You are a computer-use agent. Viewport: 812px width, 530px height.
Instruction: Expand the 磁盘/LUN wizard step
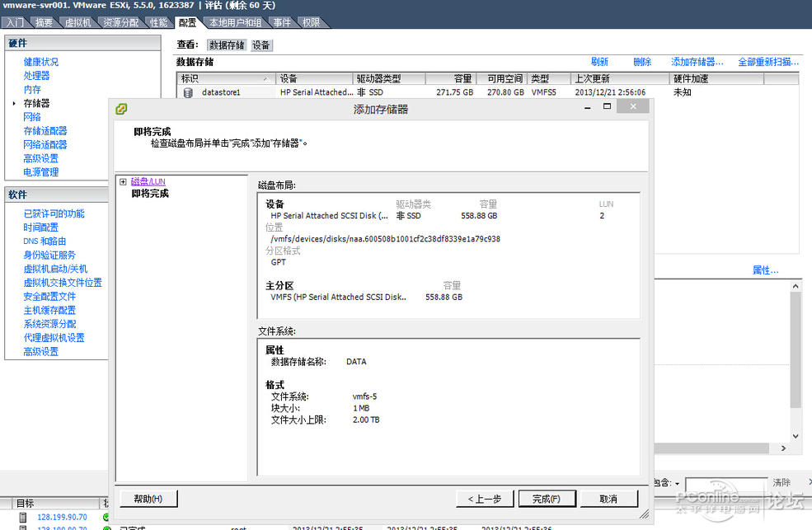(123, 181)
